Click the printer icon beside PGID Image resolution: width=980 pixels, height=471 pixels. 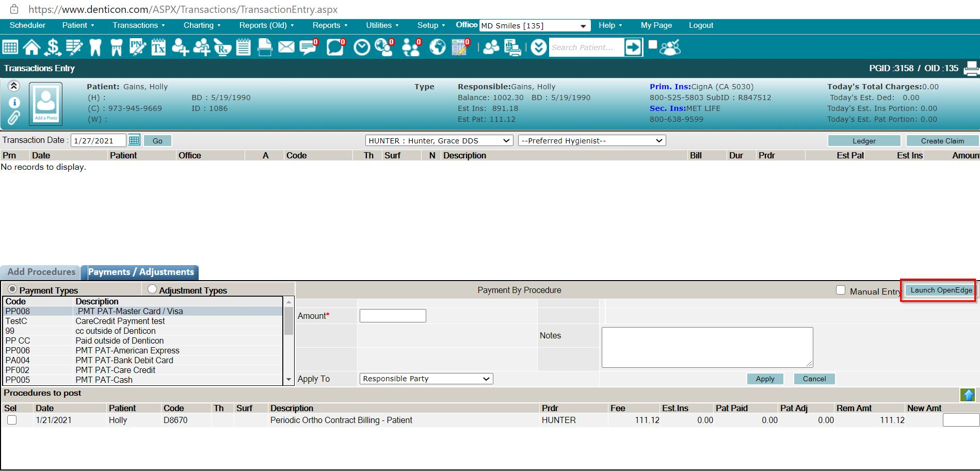pyautogui.click(x=971, y=68)
